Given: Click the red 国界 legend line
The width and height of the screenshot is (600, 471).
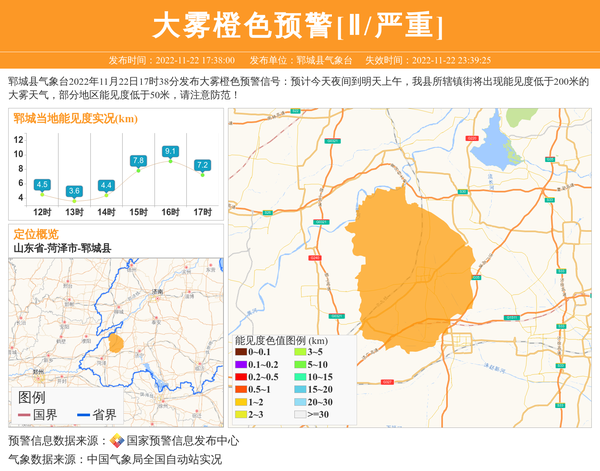Looking at the screenshot, I should click(24, 415).
